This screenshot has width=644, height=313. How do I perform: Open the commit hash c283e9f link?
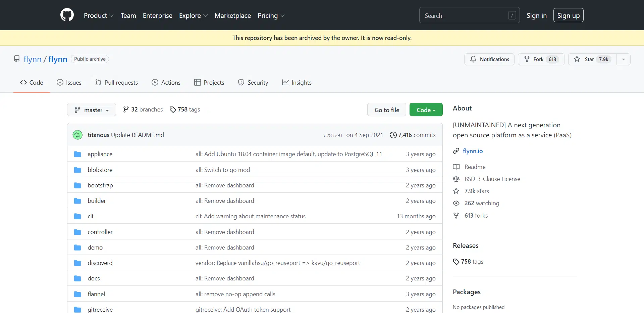(333, 135)
